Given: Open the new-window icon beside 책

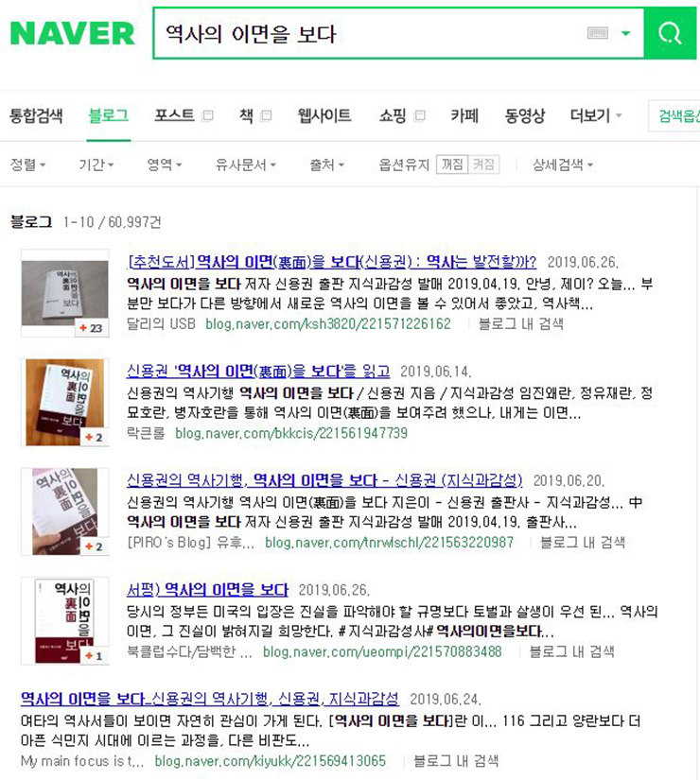Looking at the screenshot, I should [267, 116].
